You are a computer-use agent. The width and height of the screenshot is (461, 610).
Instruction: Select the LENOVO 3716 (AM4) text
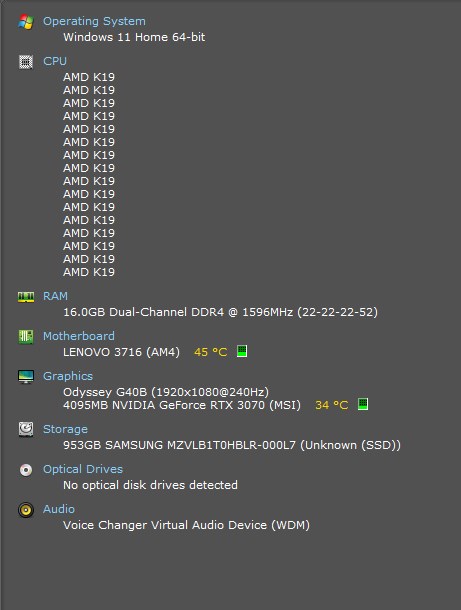click(121, 352)
